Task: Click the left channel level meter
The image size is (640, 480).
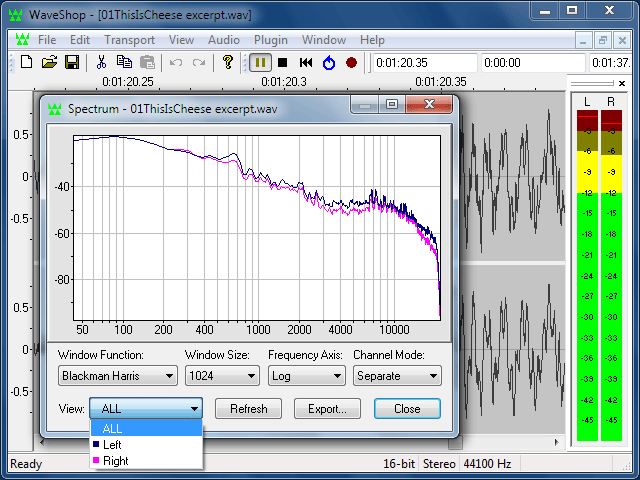Action: tap(587, 276)
